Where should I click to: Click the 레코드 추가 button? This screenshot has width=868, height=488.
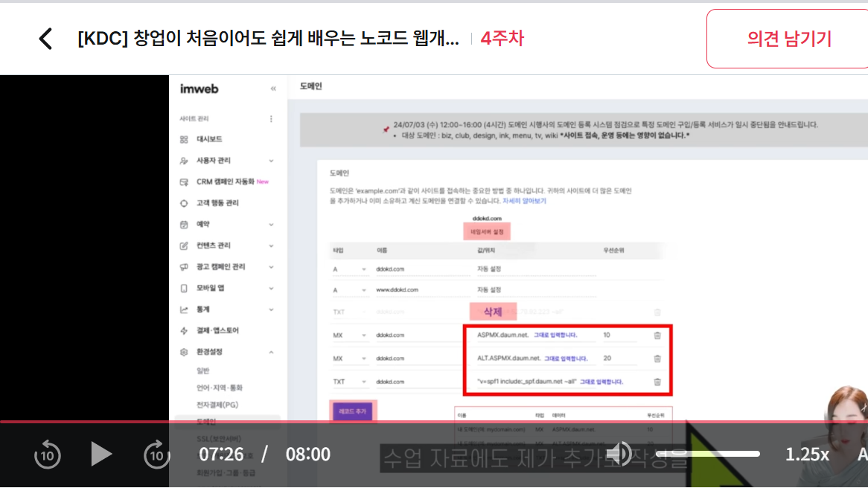(353, 411)
